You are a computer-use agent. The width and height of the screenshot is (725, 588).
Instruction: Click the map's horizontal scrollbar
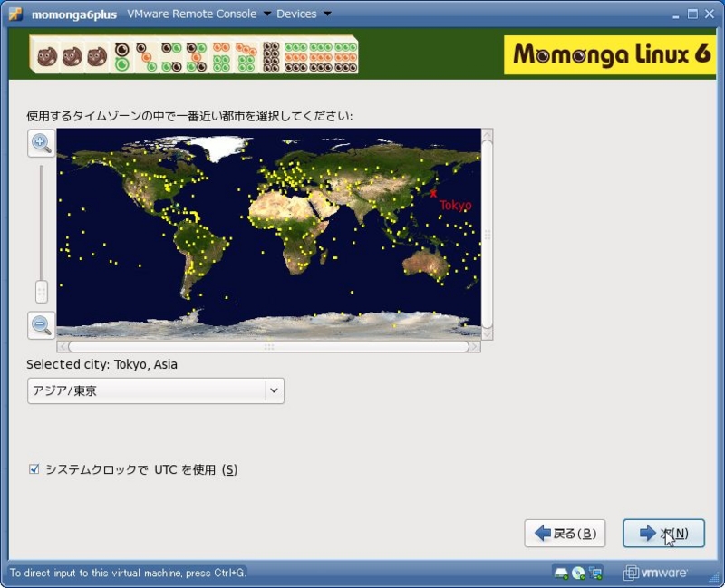pyautogui.click(x=268, y=347)
